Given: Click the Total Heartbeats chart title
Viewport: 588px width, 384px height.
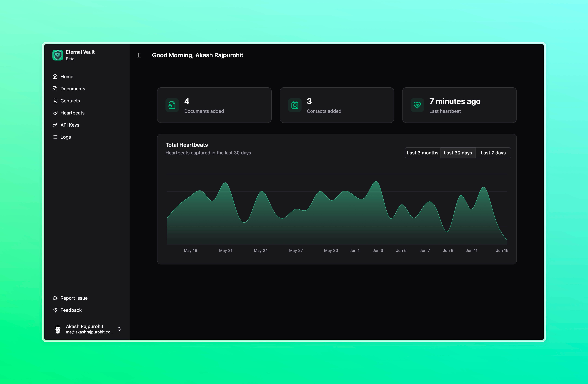Looking at the screenshot, I should 187,145.
